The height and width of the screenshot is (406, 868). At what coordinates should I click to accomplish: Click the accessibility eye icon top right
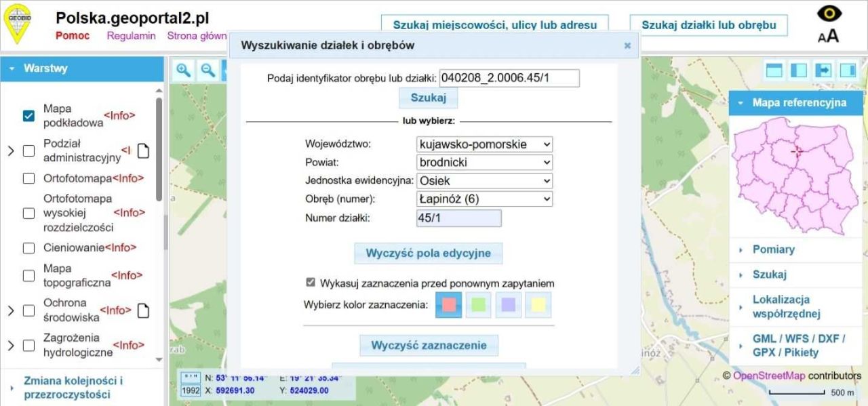(829, 14)
